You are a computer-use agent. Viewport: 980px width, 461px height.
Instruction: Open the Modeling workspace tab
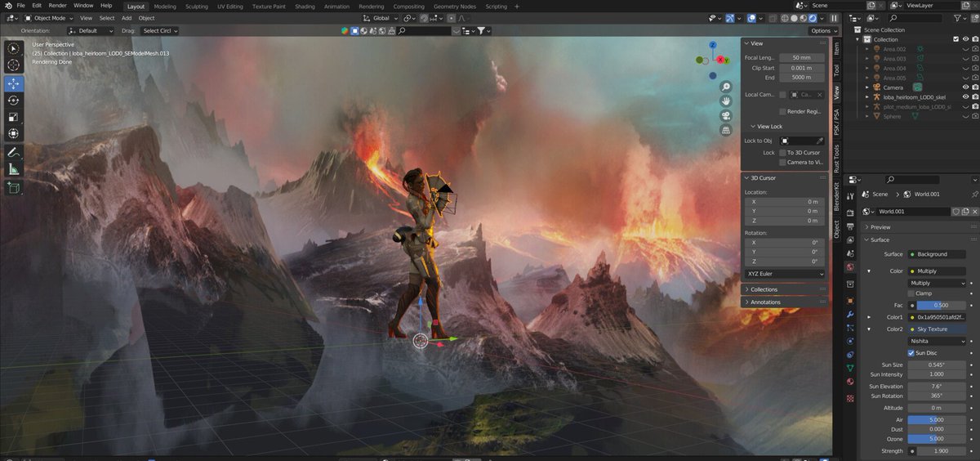click(x=165, y=6)
